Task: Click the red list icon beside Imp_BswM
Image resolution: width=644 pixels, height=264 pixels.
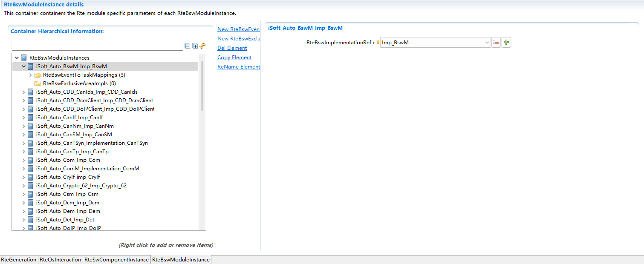Action: pos(496,43)
